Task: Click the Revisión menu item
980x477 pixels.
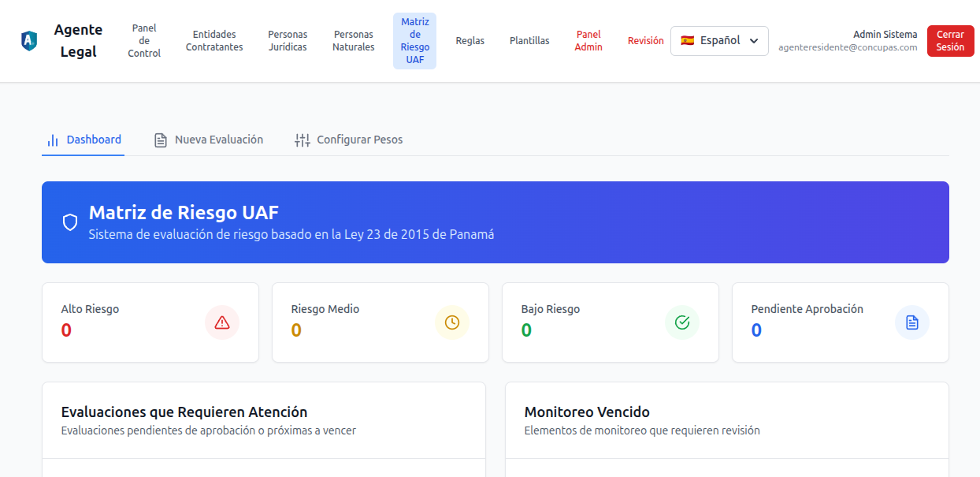Action: tap(645, 40)
